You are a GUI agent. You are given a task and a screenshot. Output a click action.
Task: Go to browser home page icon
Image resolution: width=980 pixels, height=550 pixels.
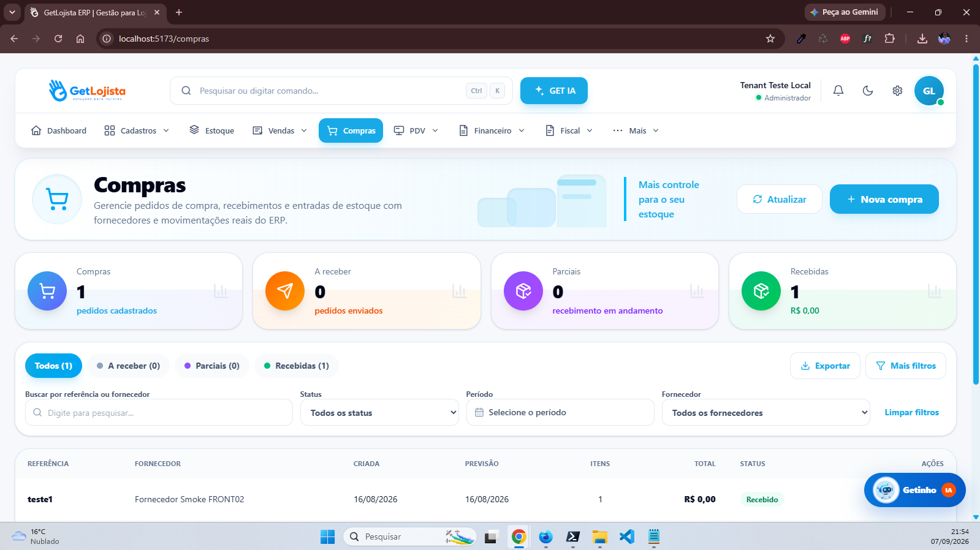80,39
